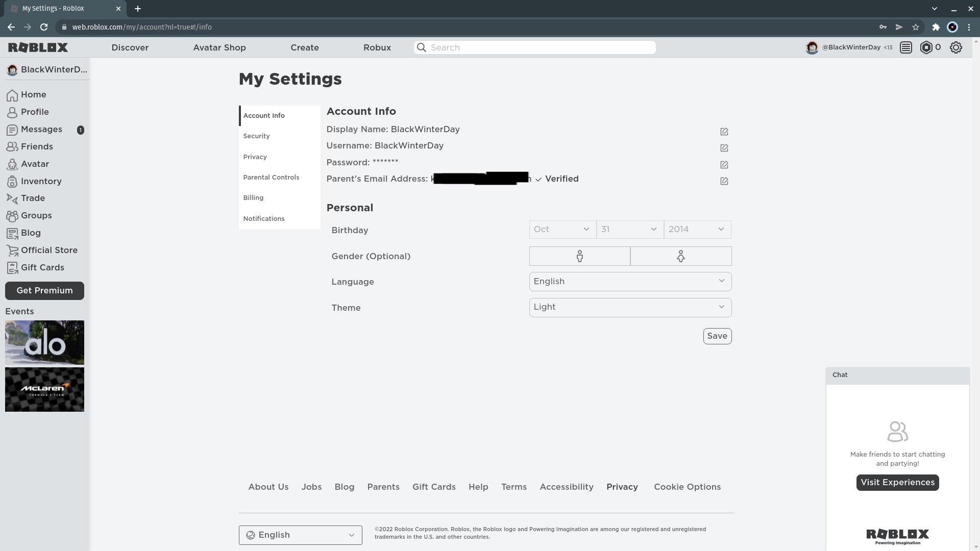The width and height of the screenshot is (980, 551).
Task: Open the notifications list icon in the header
Action: (x=906, y=47)
